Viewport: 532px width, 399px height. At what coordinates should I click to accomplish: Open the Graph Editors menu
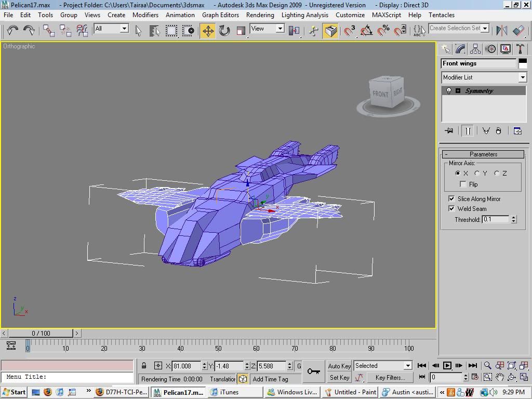[x=220, y=15]
